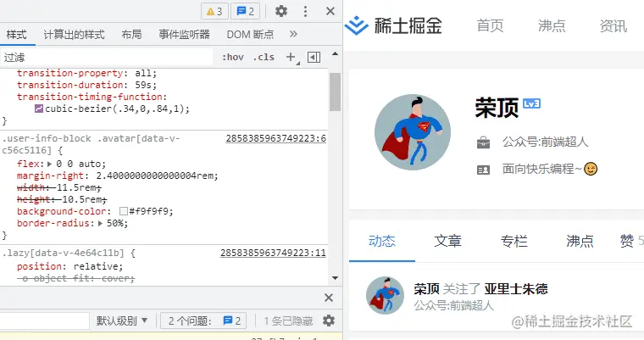644x340 pixels.
Task: Select the 专栏 profile tab
Action: tap(514, 241)
